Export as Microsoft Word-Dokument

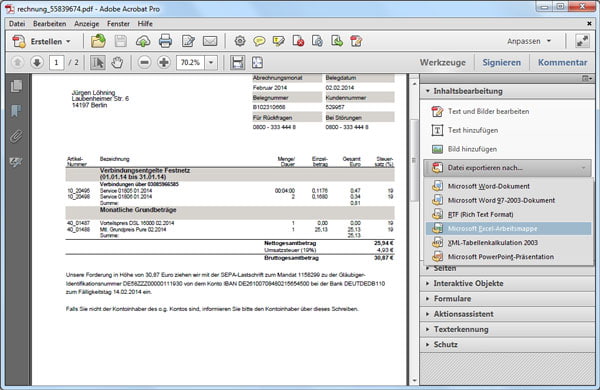508,186
